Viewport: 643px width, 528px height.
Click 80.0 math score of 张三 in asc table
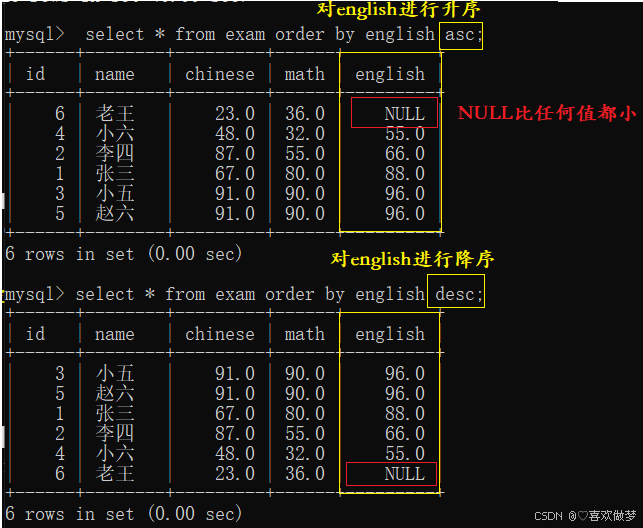(x=305, y=173)
